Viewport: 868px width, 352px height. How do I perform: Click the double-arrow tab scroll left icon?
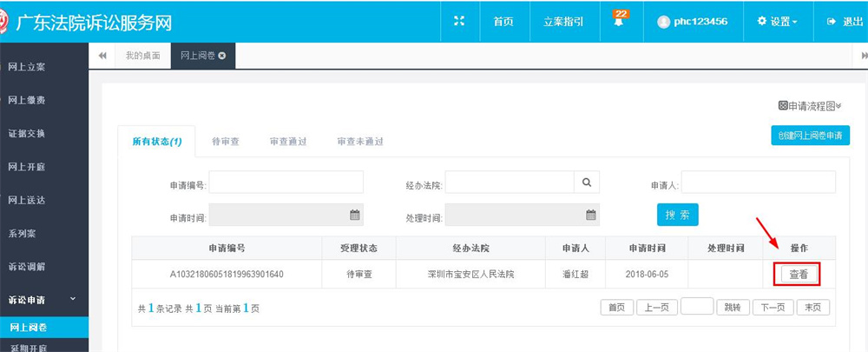point(102,56)
